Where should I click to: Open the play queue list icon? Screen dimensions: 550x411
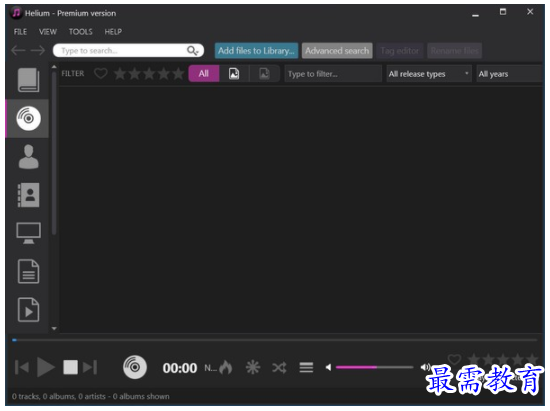[x=306, y=368]
